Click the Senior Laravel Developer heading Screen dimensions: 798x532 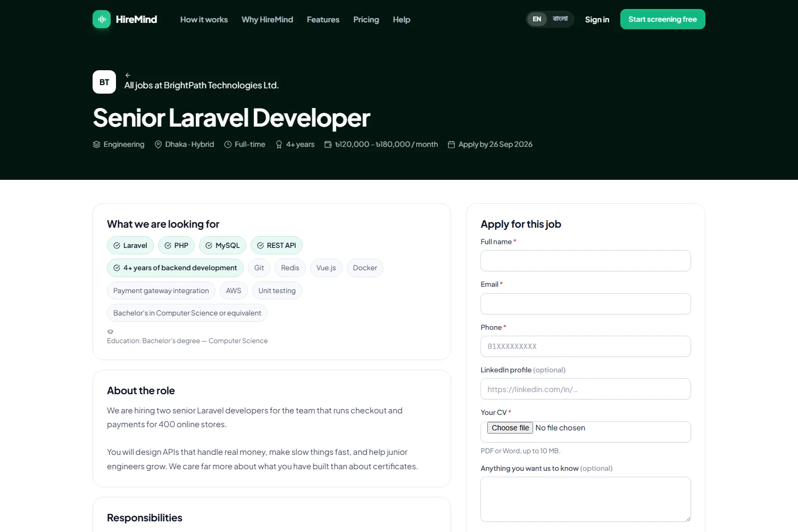coord(231,118)
